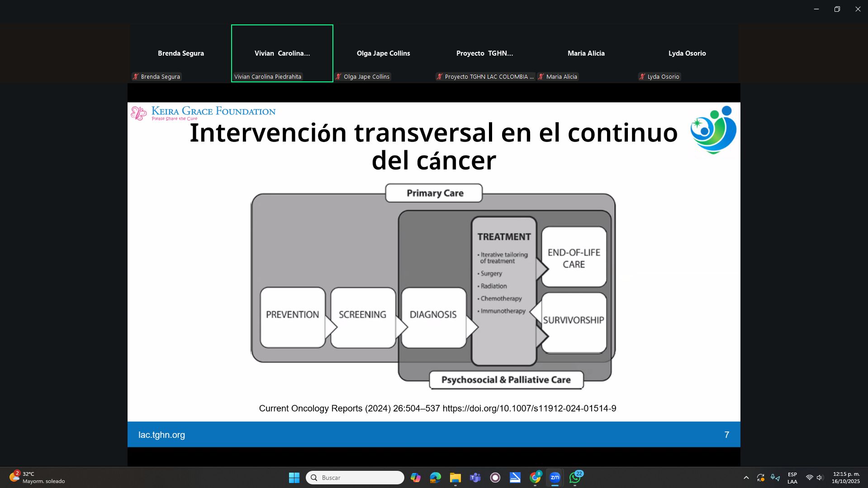The image size is (868, 488).
Task: Open Microsoft Teams taskbar icon
Action: [475, 478]
